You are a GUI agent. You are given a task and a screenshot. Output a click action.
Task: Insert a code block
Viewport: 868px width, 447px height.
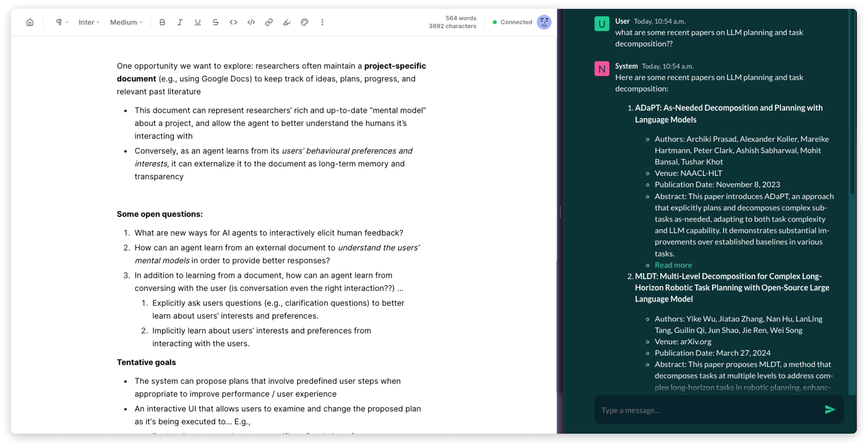tap(251, 22)
